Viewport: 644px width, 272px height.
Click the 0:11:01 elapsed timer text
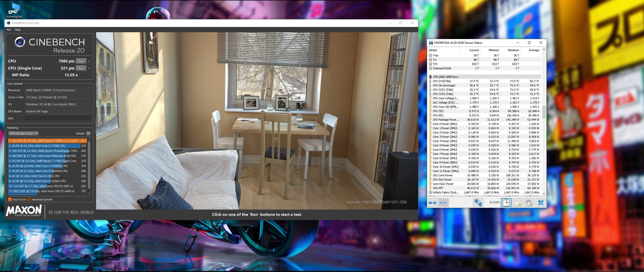click(495, 202)
